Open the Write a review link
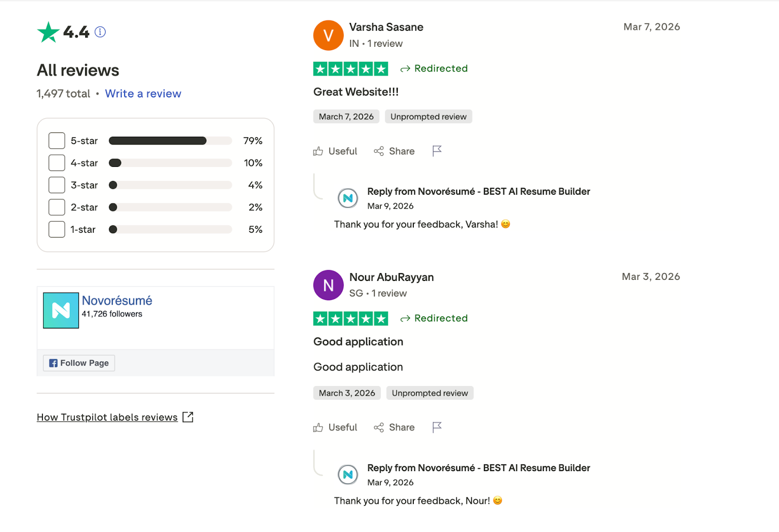The image size is (779, 532). pos(143,93)
